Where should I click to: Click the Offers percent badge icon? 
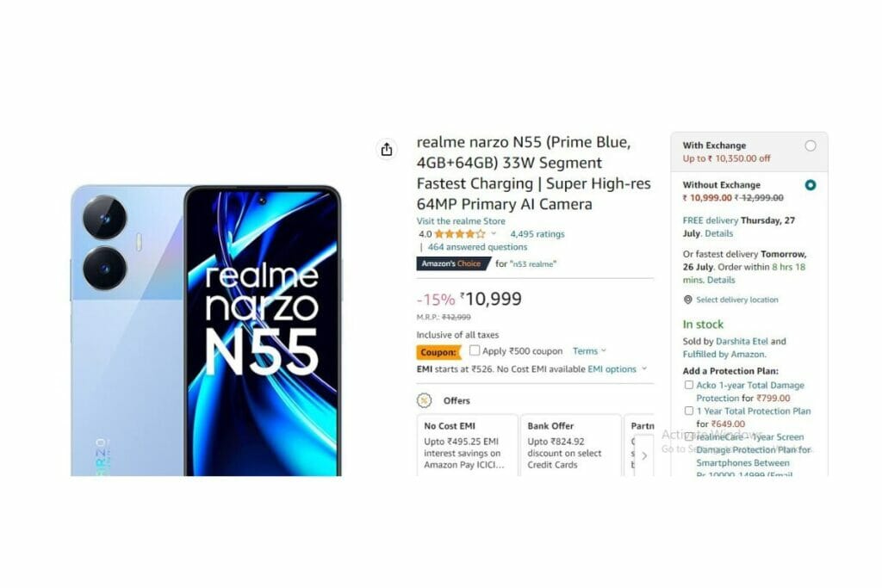[424, 400]
